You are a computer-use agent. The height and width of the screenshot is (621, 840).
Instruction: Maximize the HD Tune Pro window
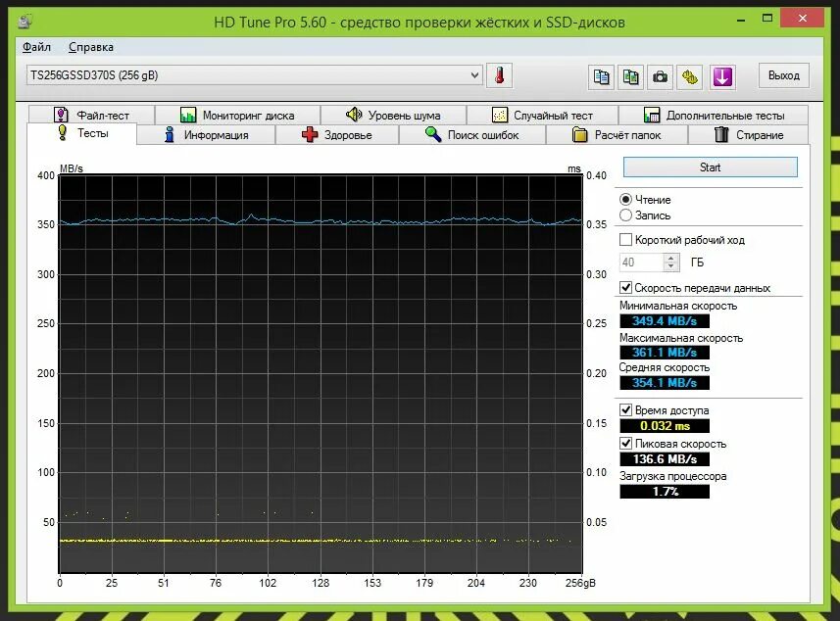coord(767,19)
